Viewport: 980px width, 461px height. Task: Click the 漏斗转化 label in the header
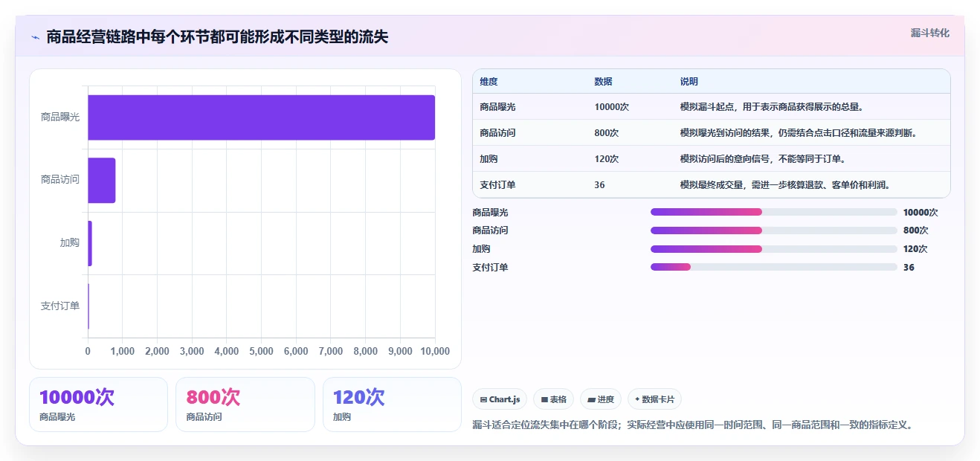click(x=930, y=33)
